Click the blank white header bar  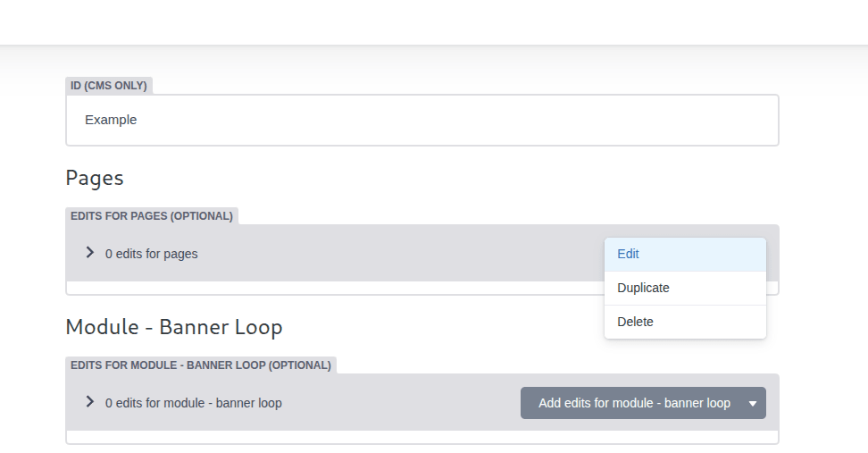pos(434,22)
